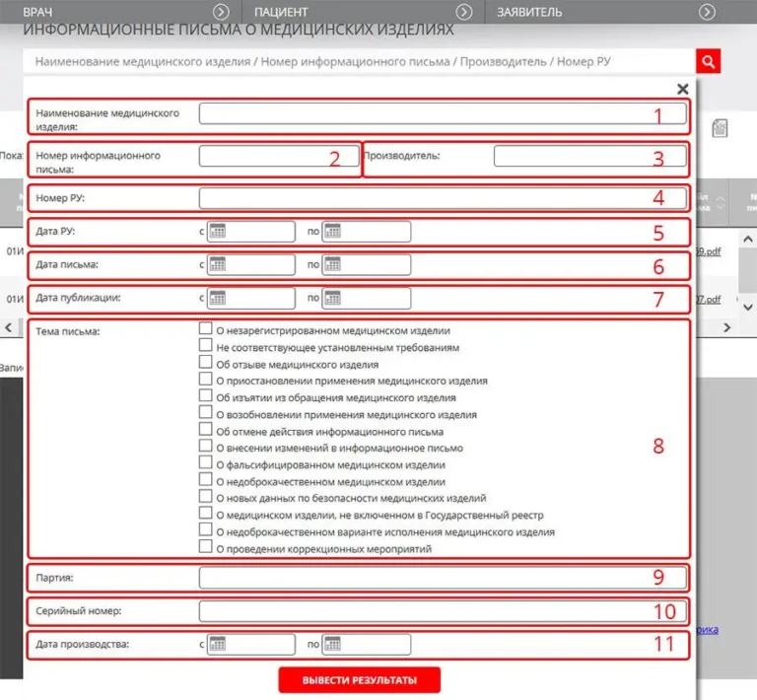
Task: Check 'Об отзыве медицинского изделия'
Action: click(206, 364)
